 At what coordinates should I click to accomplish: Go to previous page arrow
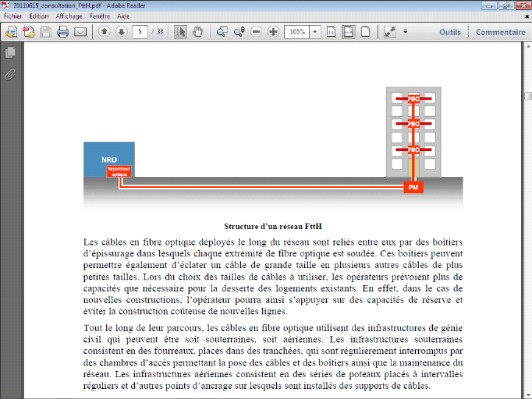pyautogui.click(x=105, y=32)
